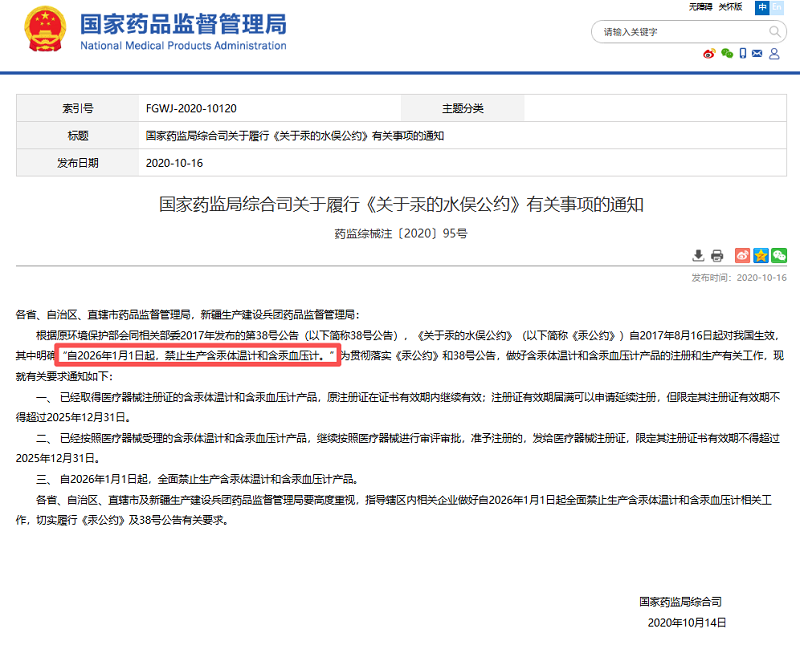Click quoted text 自2026年1月1日起，禁止生产
The width and height of the screenshot is (800, 645).
click(x=198, y=355)
